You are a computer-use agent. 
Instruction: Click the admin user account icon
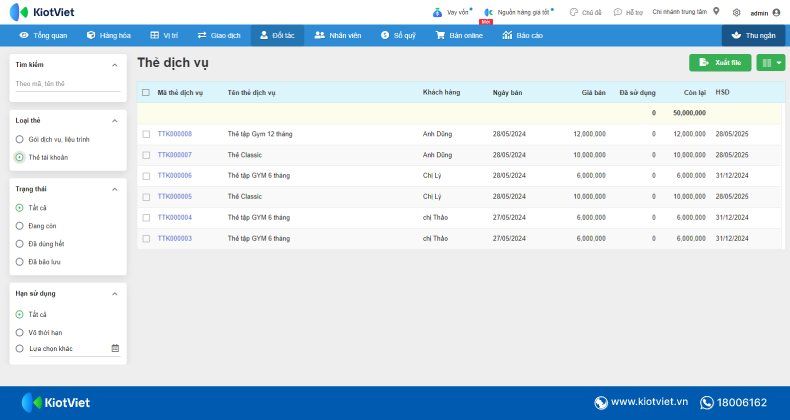[x=776, y=12]
